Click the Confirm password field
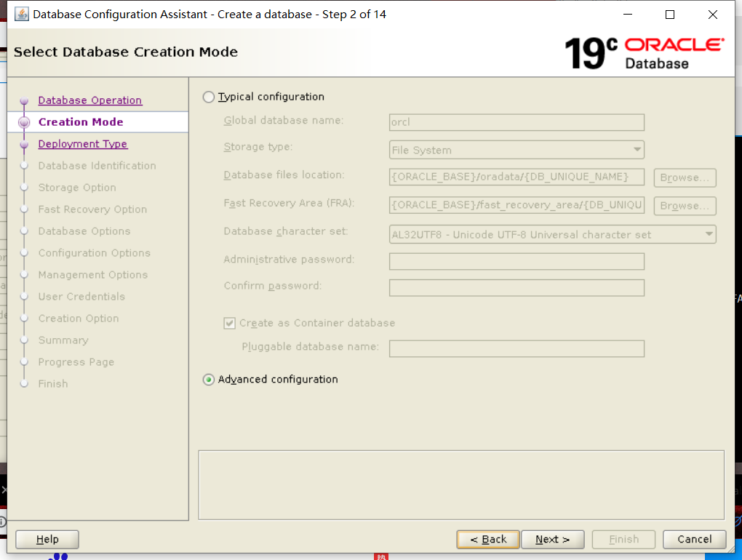The height and width of the screenshot is (560, 742). pyautogui.click(x=516, y=287)
